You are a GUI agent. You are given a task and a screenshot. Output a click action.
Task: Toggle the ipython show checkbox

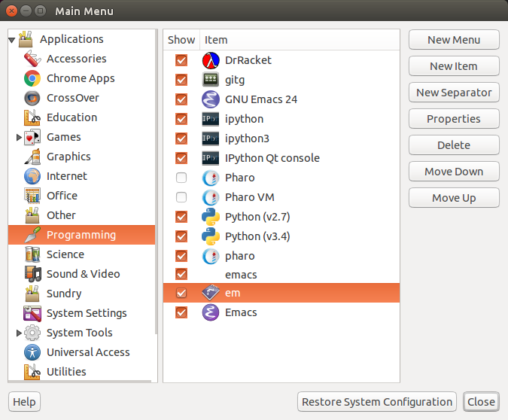pyautogui.click(x=181, y=119)
